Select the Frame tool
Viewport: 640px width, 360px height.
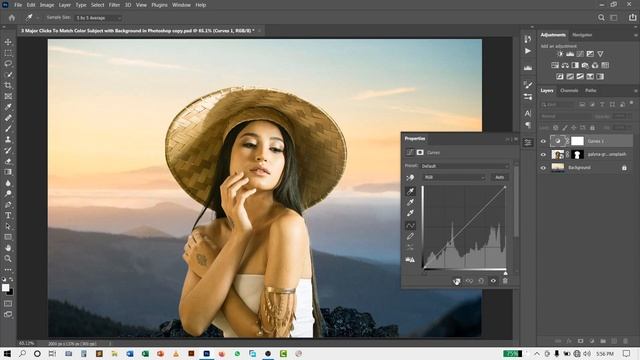8,96
